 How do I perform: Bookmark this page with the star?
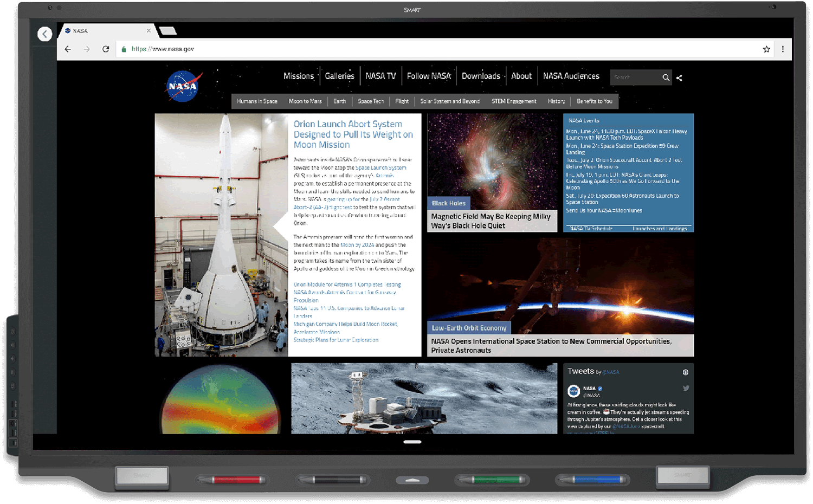click(x=766, y=49)
